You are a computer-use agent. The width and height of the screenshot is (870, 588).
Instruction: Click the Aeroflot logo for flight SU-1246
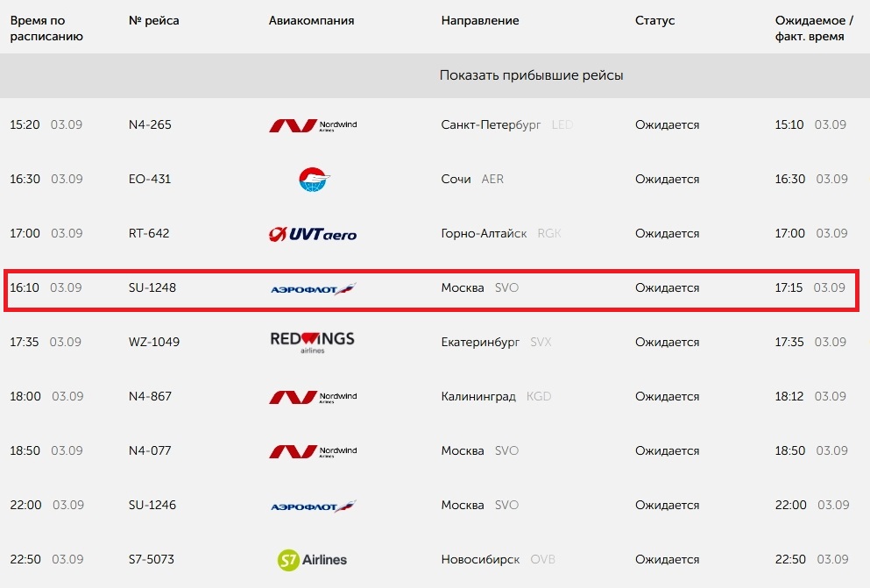click(x=313, y=506)
